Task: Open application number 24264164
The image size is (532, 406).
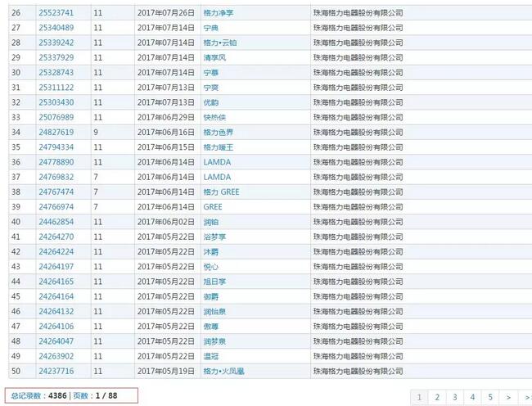Action: pos(56,296)
